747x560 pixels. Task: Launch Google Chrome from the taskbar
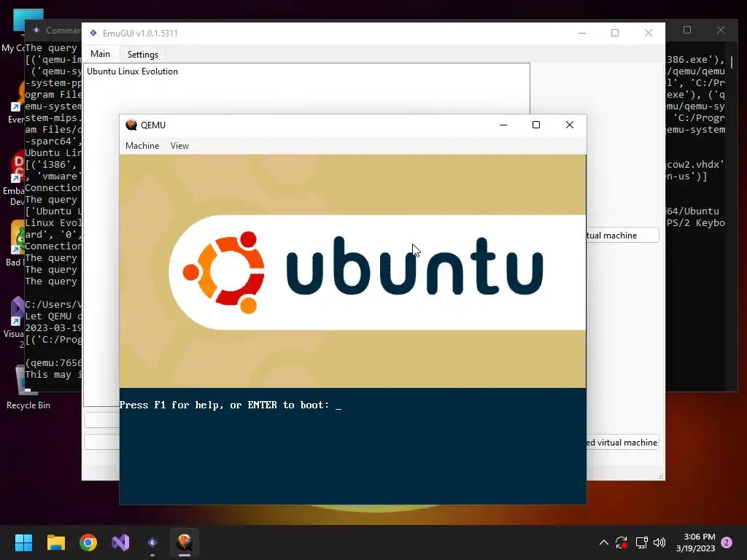[x=88, y=542]
